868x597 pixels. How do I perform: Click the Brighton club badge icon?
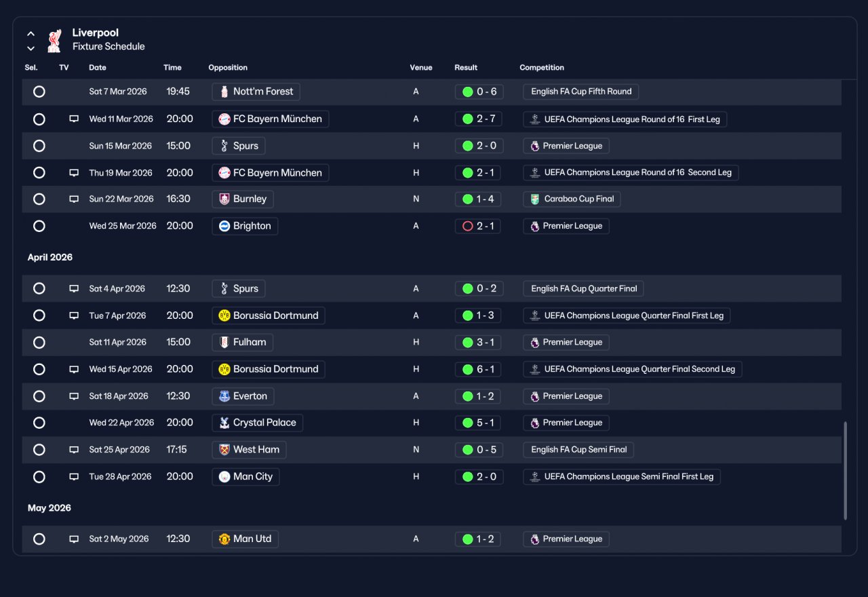click(224, 226)
